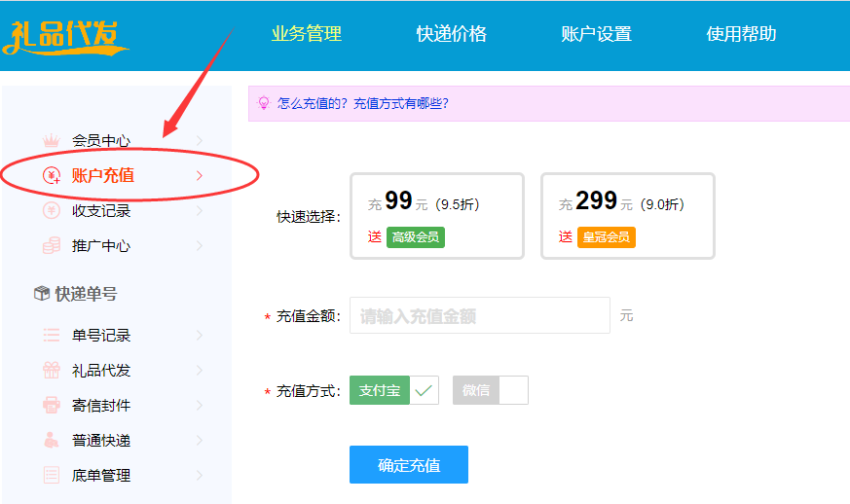Image resolution: width=850 pixels, height=504 pixels.
Task: Choose the 99 yuan quick recharge option
Action: point(436,216)
